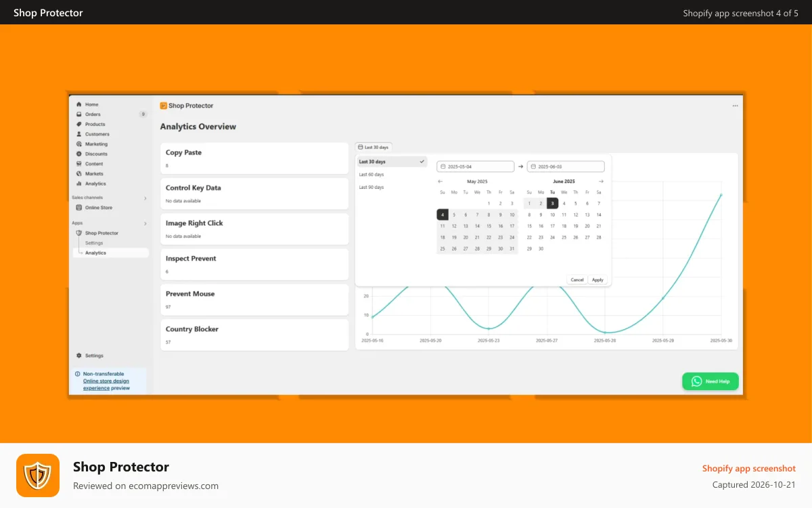Click the Need Help button

[710, 381]
